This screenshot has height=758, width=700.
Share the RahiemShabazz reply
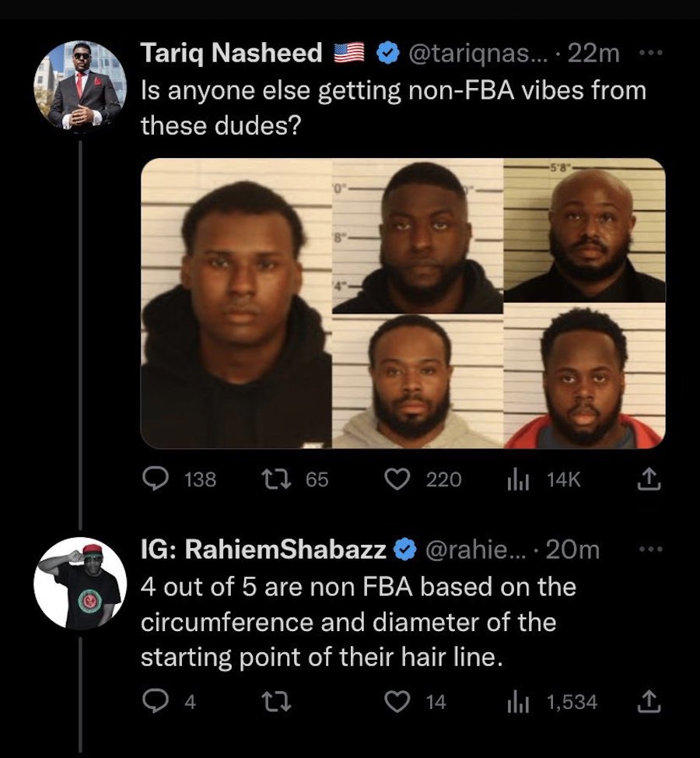point(649,702)
